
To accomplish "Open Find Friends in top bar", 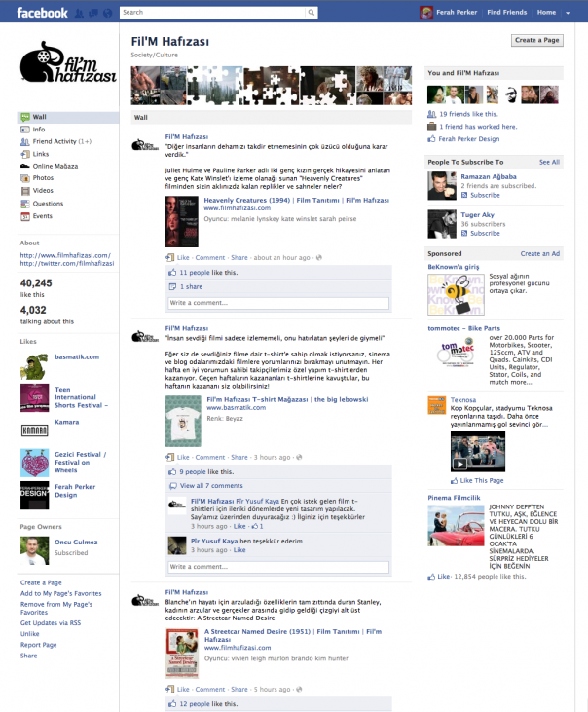I will 507,13.
